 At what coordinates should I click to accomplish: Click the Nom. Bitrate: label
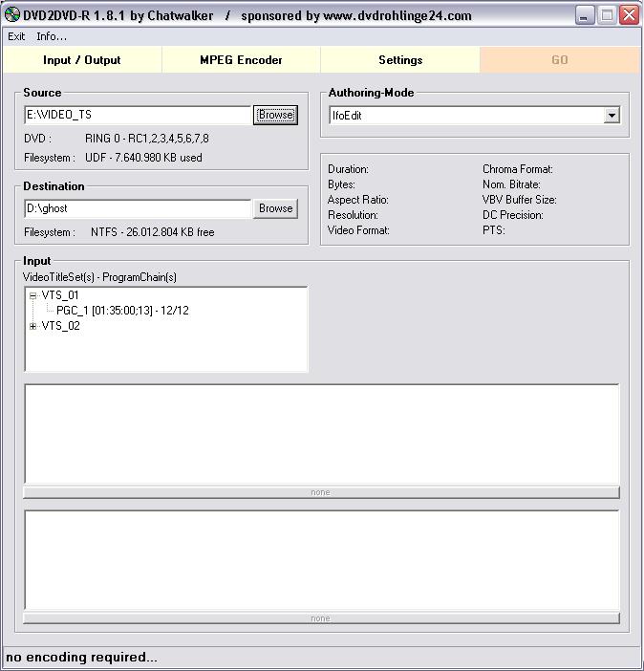point(511,184)
